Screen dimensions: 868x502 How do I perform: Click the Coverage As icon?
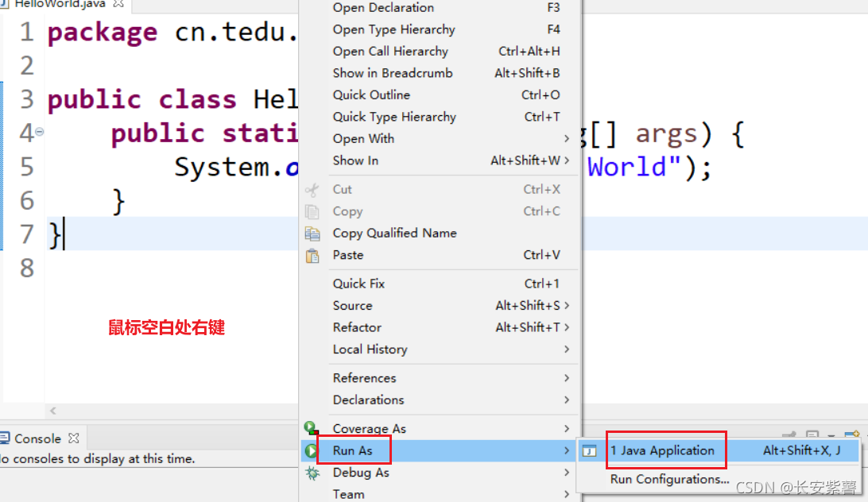tap(311, 428)
